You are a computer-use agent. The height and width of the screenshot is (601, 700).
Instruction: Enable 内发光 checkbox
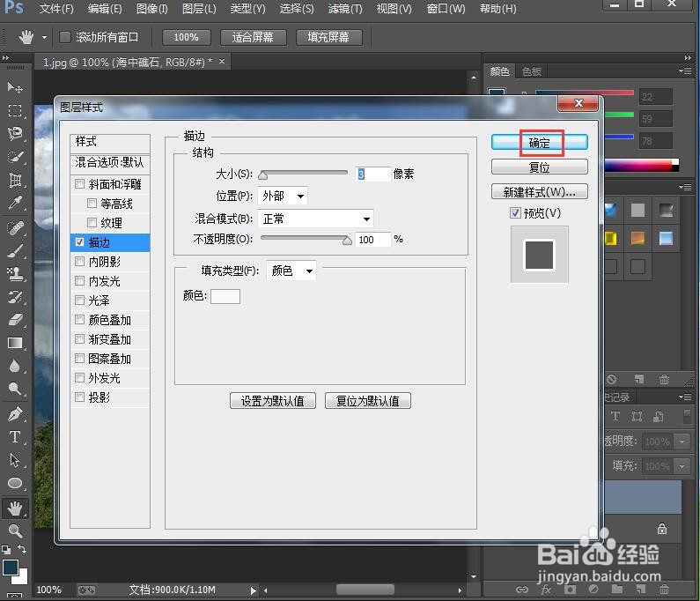[x=80, y=280]
